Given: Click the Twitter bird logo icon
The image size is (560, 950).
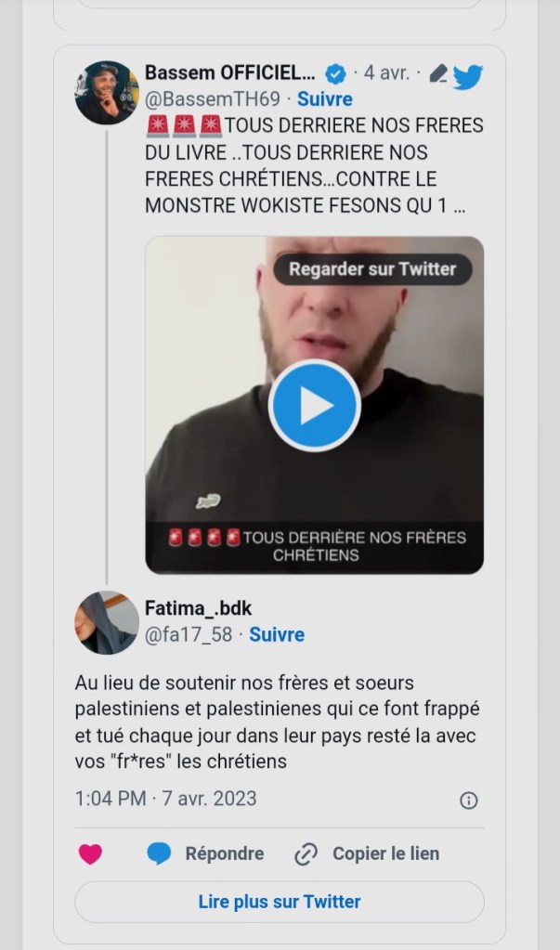Looking at the screenshot, I should [x=468, y=77].
